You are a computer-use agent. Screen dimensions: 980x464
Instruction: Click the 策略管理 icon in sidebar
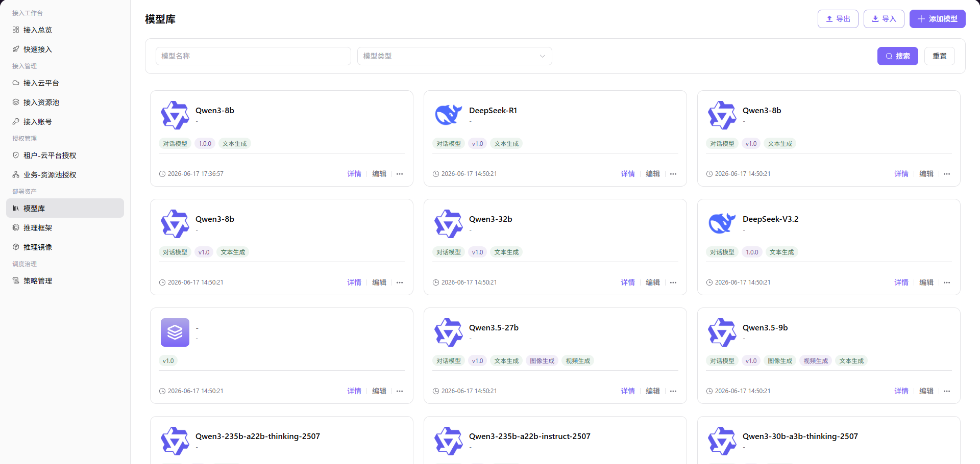pos(16,280)
